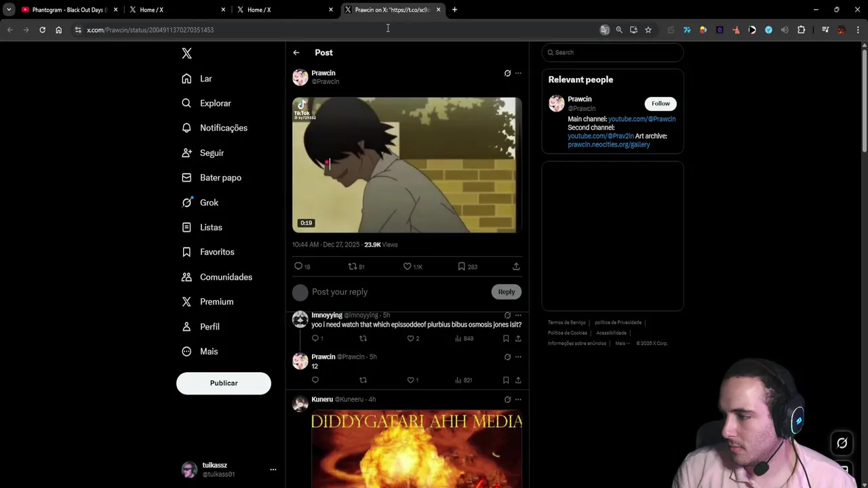
Task: Bookmark this page with the star icon
Action: coord(648,30)
